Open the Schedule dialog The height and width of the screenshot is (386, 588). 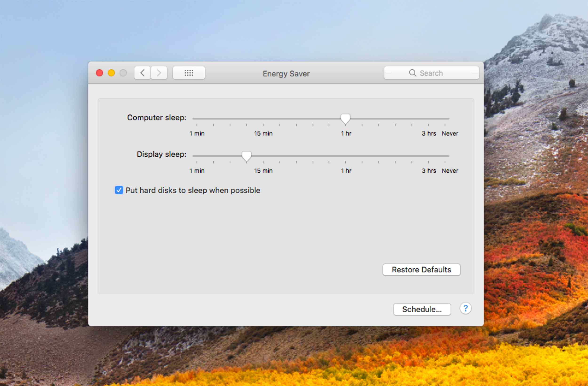click(422, 309)
